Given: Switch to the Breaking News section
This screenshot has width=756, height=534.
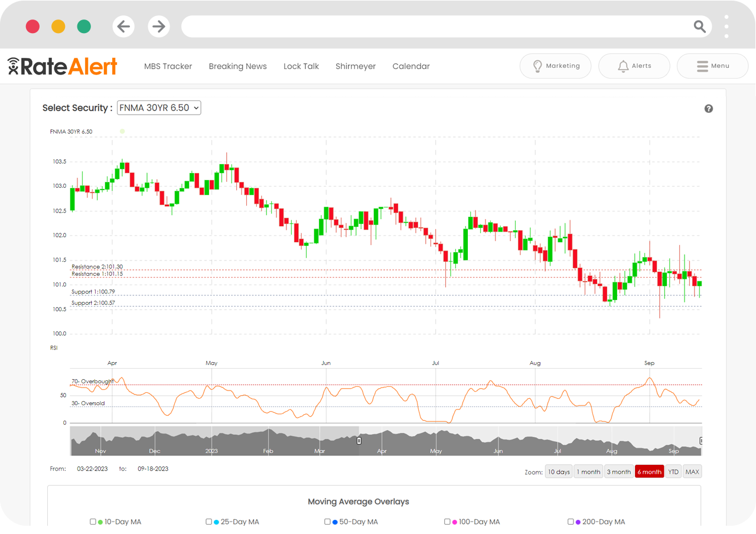Looking at the screenshot, I should tap(237, 66).
